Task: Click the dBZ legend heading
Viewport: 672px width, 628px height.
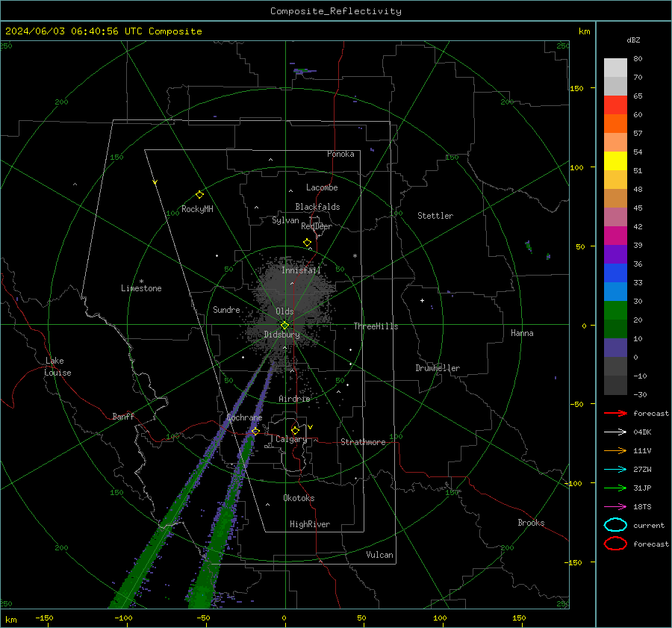Action: coord(633,40)
